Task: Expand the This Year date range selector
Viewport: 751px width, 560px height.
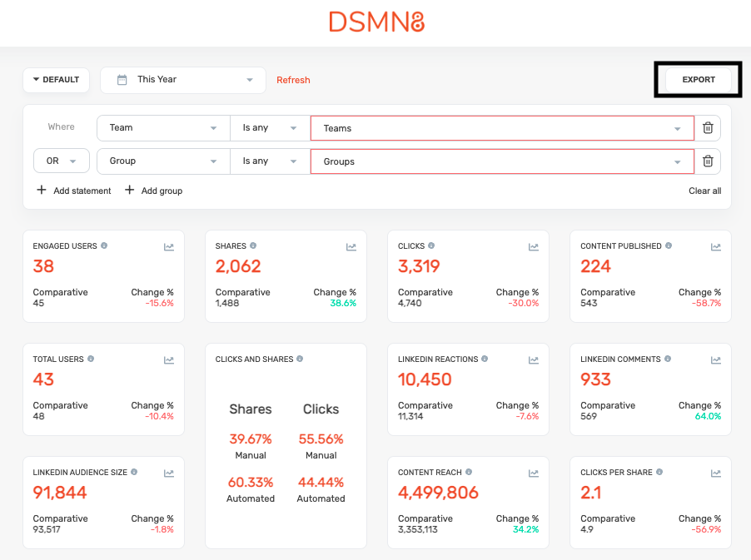Action: coord(183,80)
